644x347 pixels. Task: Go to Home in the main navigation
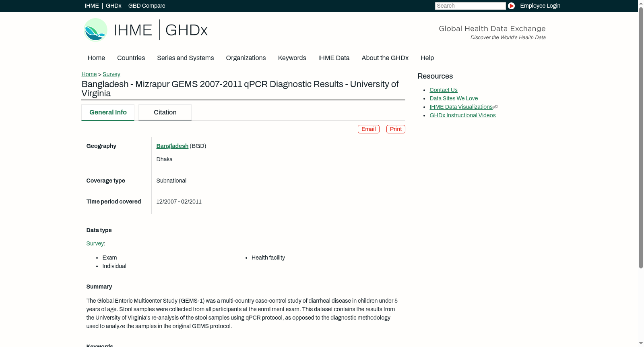tap(96, 58)
